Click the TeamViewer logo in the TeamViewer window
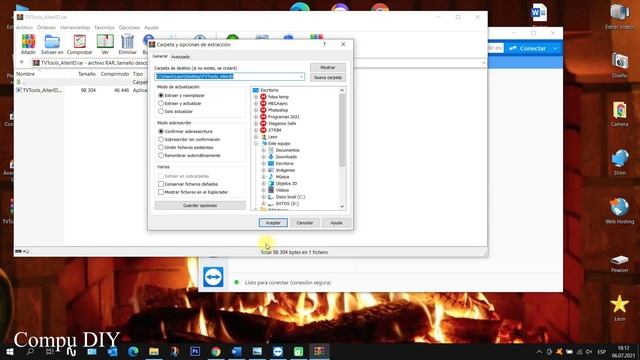The height and width of the screenshot is (360, 640). click(x=213, y=277)
